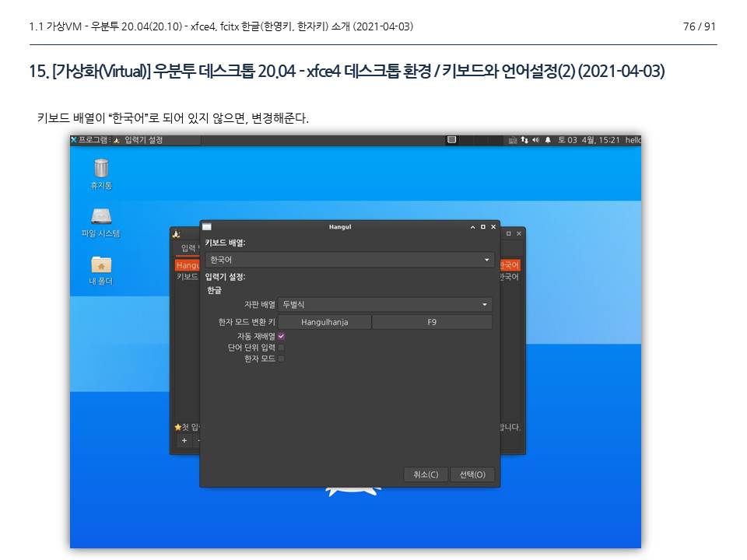Click the Hangul dialog window menu icon
Screen dimensions: 747x560
pos(207,226)
